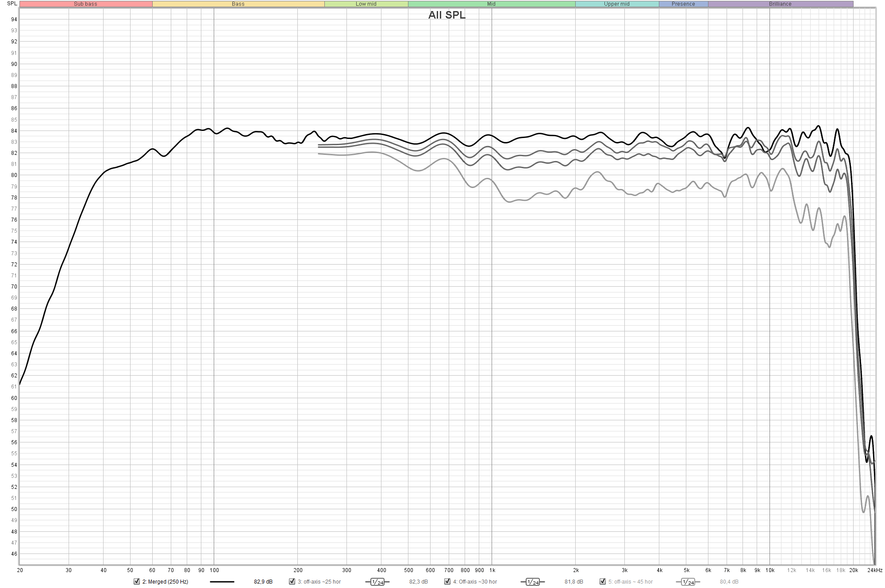This screenshot has height=588, width=885.
Task: Select the Brilliance frequency band label
Action: pos(781,4)
